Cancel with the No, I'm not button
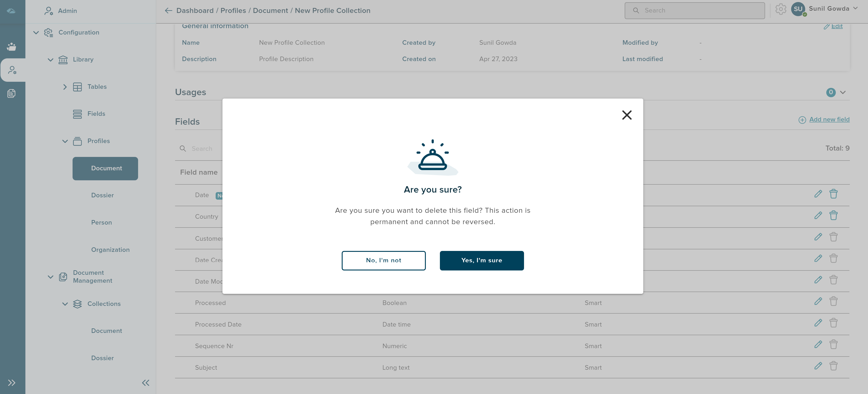The height and width of the screenshot is (394, 868). [x=383, y=260]
